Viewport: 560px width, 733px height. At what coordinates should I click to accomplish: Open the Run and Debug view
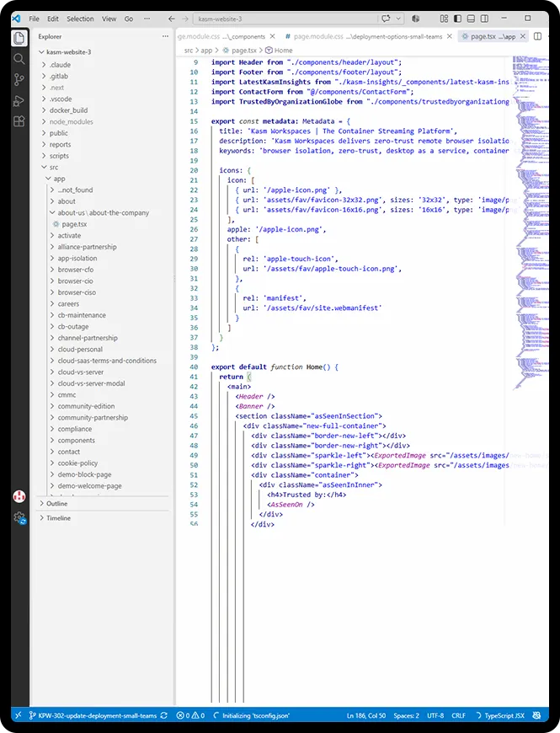click(x=19, y=100)
